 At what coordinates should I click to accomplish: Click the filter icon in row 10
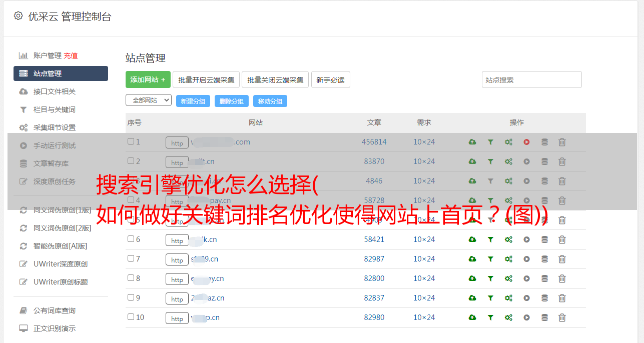pyautogui.click(x=490, y=317)
